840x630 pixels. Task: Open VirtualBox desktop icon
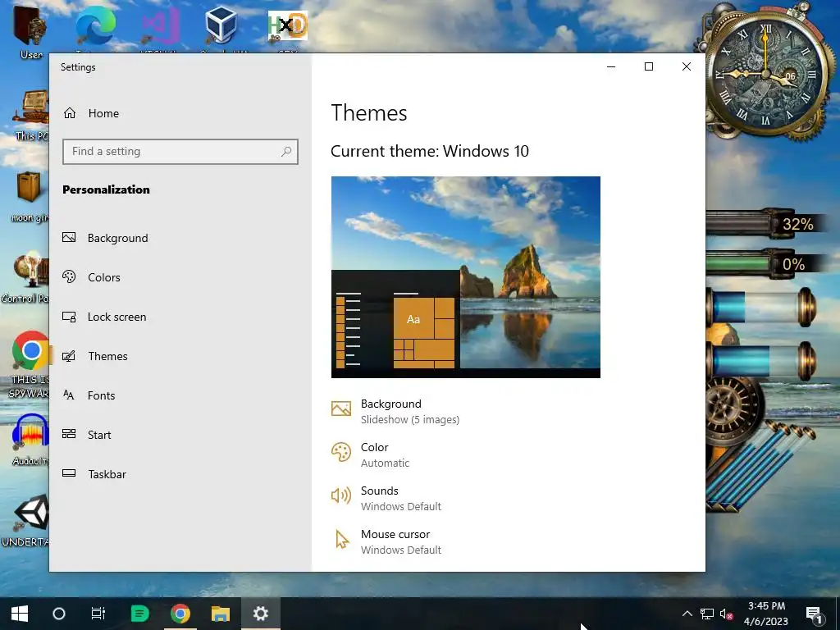coord(221,27)
